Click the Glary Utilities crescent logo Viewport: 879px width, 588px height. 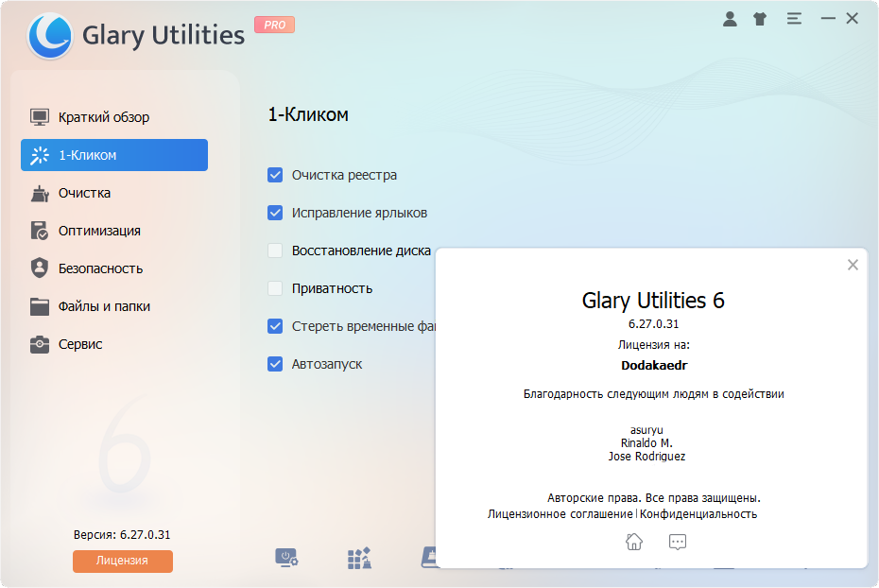[51, 36]
